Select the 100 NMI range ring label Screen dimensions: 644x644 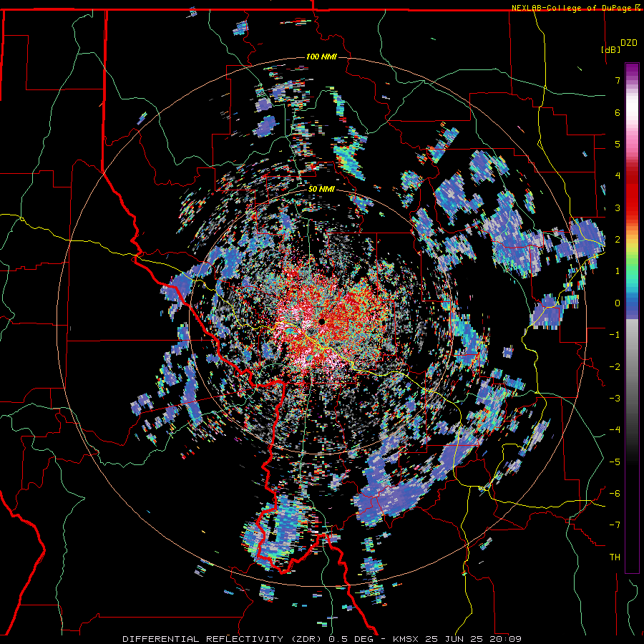coord(321,57)
